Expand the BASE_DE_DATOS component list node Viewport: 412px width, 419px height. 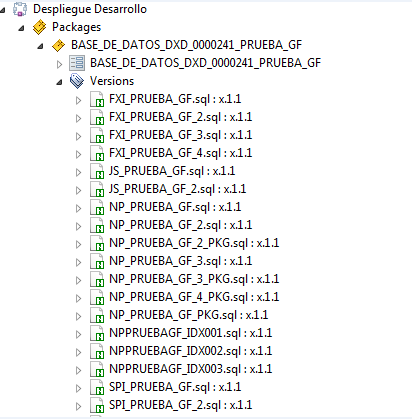[x=59, y=64]
